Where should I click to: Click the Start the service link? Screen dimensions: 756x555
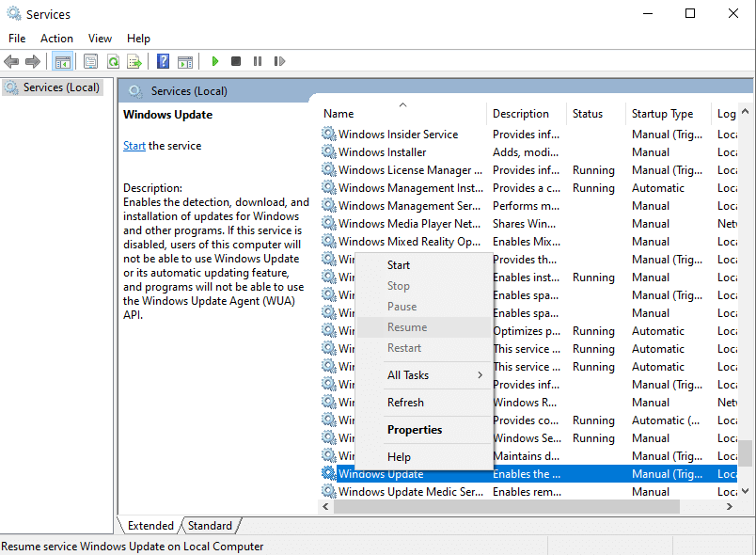(134, 145)
